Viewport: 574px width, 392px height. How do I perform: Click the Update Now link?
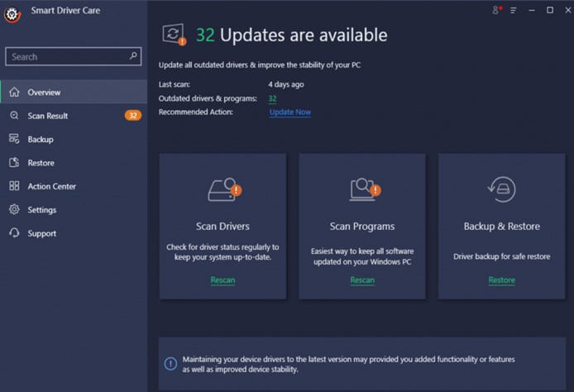pyautogui.click(x=290, y=112)
